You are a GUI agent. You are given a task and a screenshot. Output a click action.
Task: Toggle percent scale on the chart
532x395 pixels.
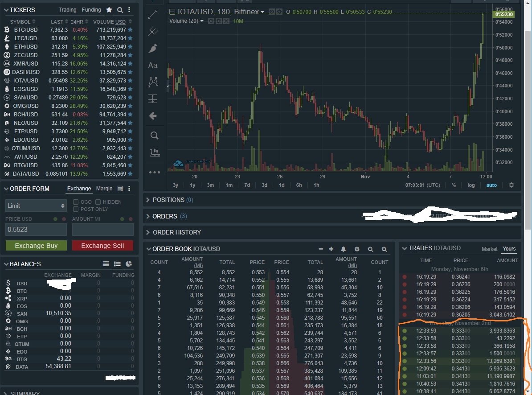(x=454, y=185)
